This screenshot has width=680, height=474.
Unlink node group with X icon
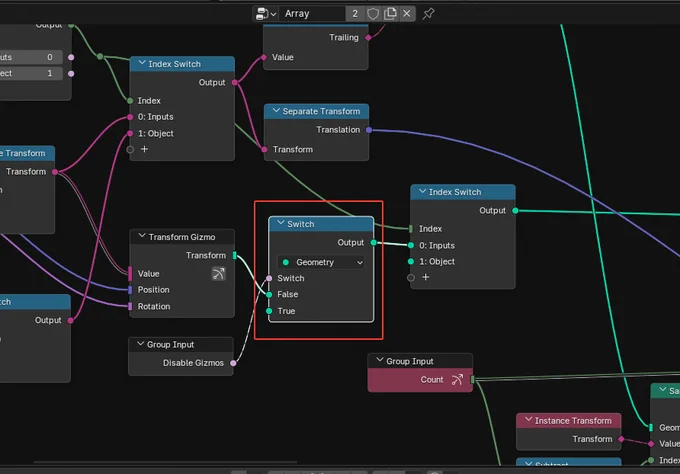(x=407, y=14)
